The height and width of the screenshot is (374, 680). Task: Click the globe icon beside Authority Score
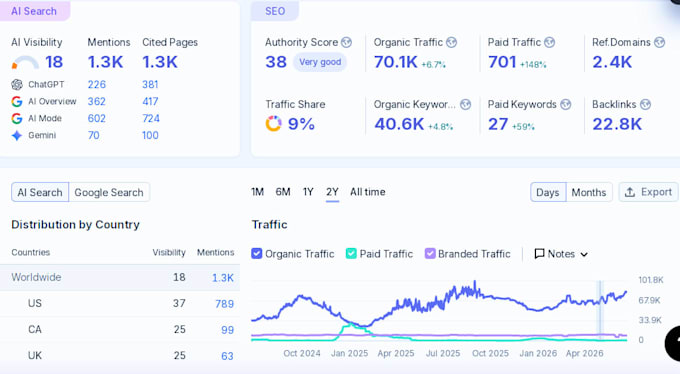(346, 42)
